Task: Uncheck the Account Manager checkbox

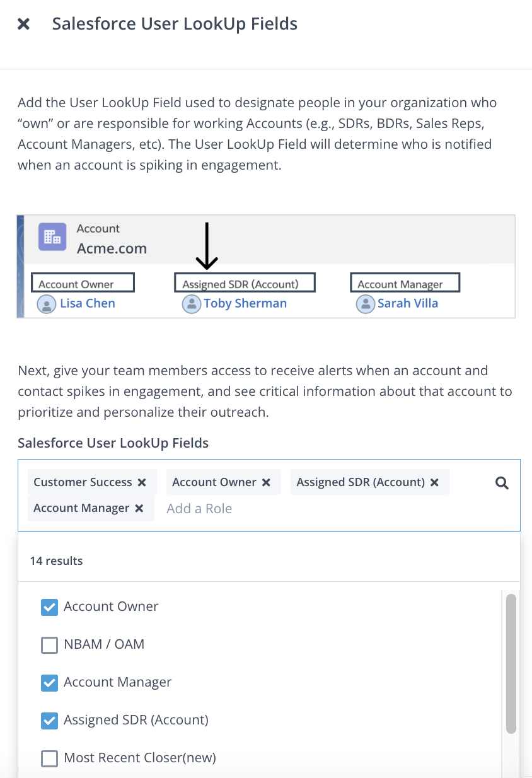Action: click(49, 683)
